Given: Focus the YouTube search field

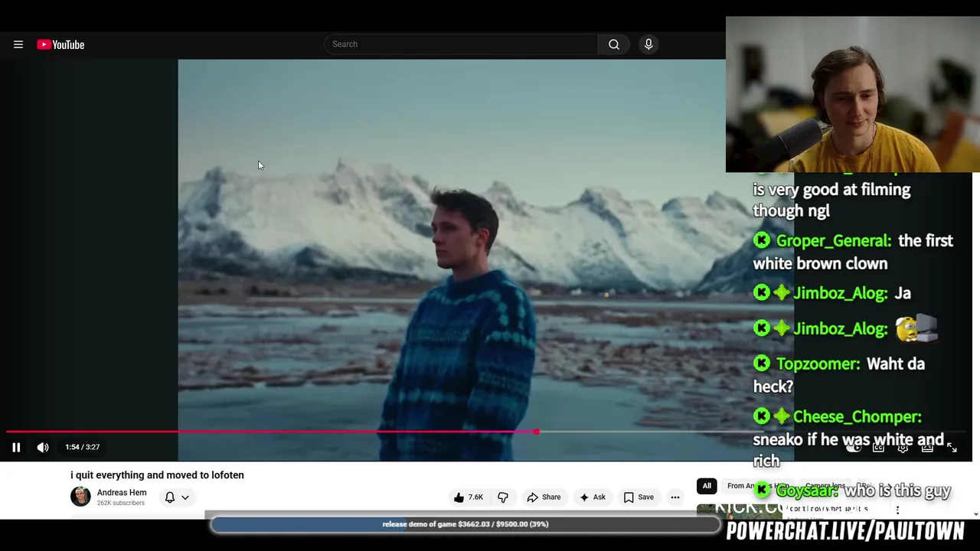Looking at the screenshot, I should (x=461, y=44).
